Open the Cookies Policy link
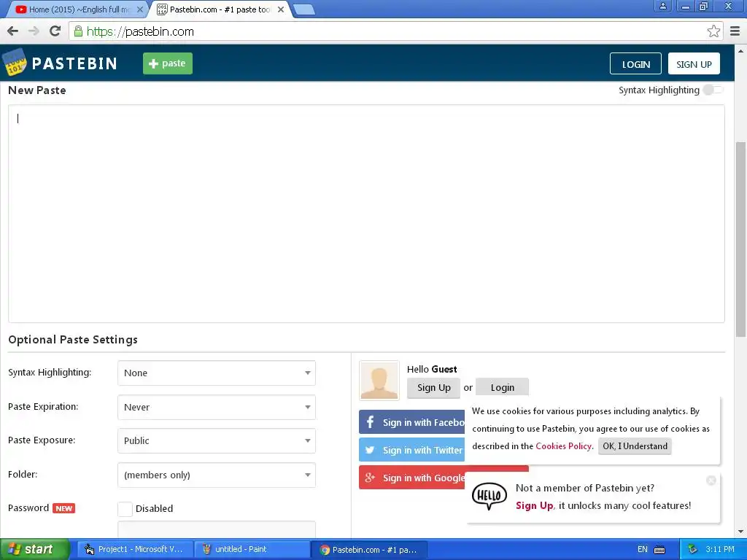The height and width of the screenshot is (560, 747). (563, 446)
